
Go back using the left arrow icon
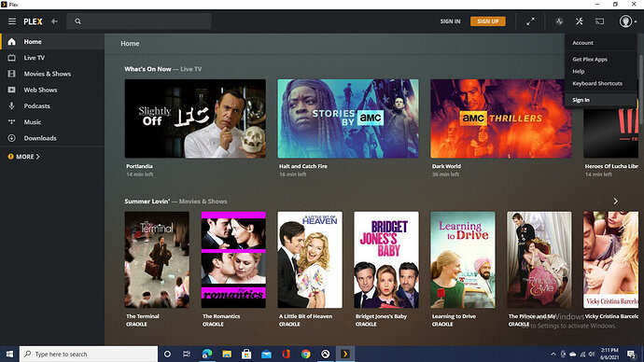pos(55,21)
